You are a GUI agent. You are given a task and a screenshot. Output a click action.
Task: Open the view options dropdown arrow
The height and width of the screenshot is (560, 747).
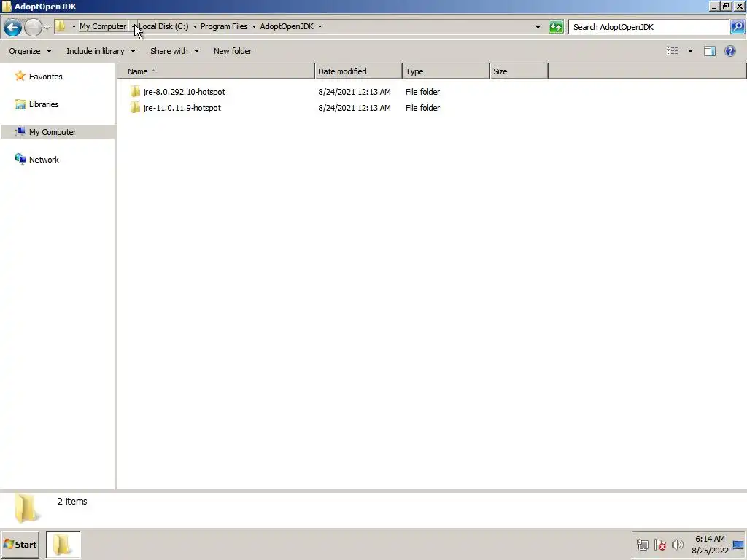click(x=690, y=51)
